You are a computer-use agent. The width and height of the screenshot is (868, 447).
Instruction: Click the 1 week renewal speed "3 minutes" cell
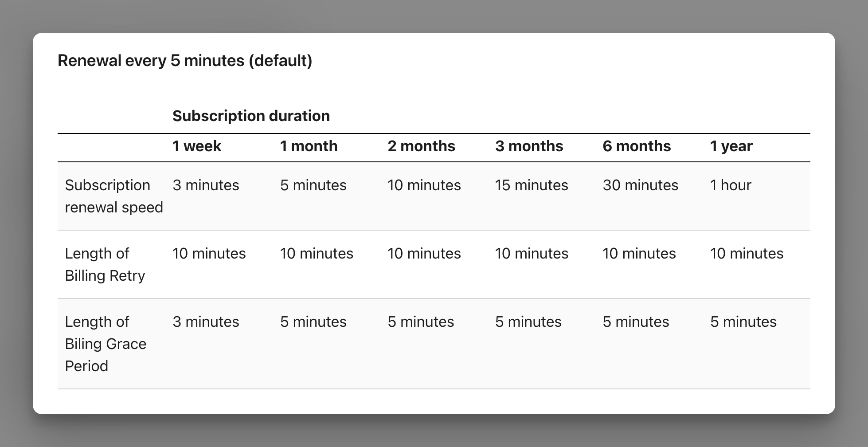(206, 185)
